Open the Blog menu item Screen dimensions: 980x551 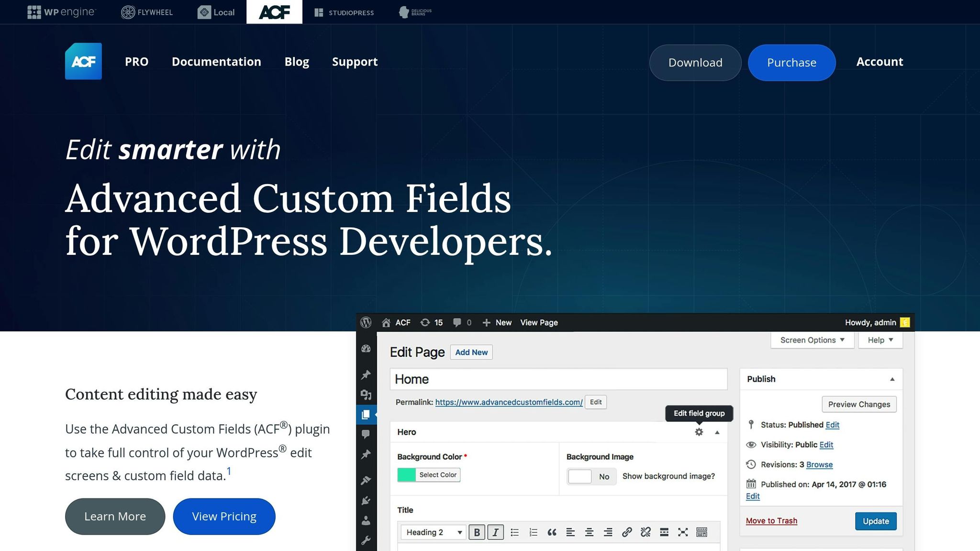click(x=297, y=62)
